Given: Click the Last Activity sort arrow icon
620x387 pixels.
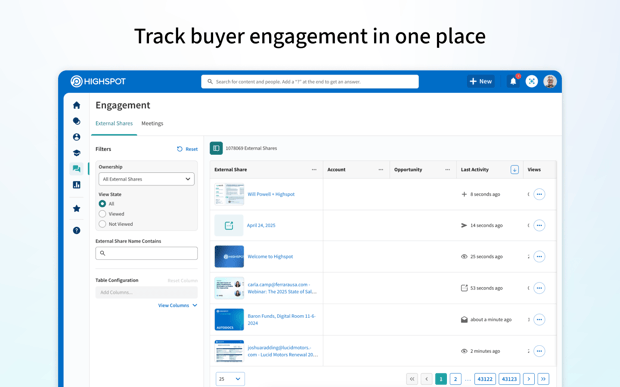Looking at the screenshot, I should click(x=514, y=170).
